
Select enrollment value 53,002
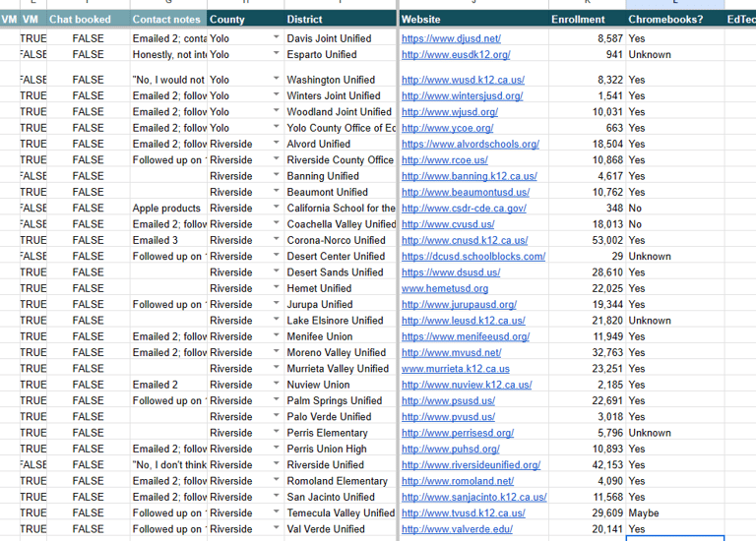588,240
